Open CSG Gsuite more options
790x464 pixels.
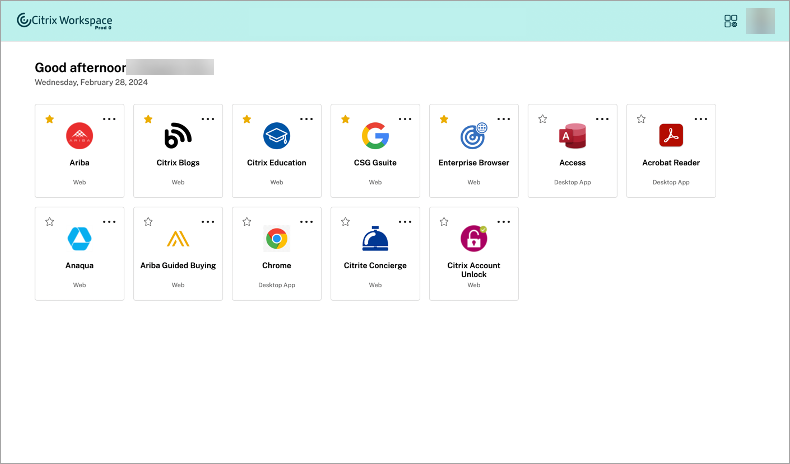pos(405,119)
